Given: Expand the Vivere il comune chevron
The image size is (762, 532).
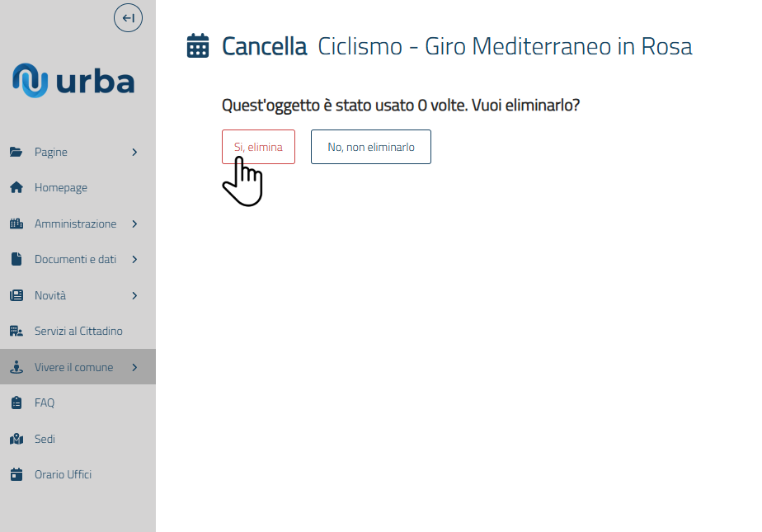Looking at the screenshot, I should [134, 367].
